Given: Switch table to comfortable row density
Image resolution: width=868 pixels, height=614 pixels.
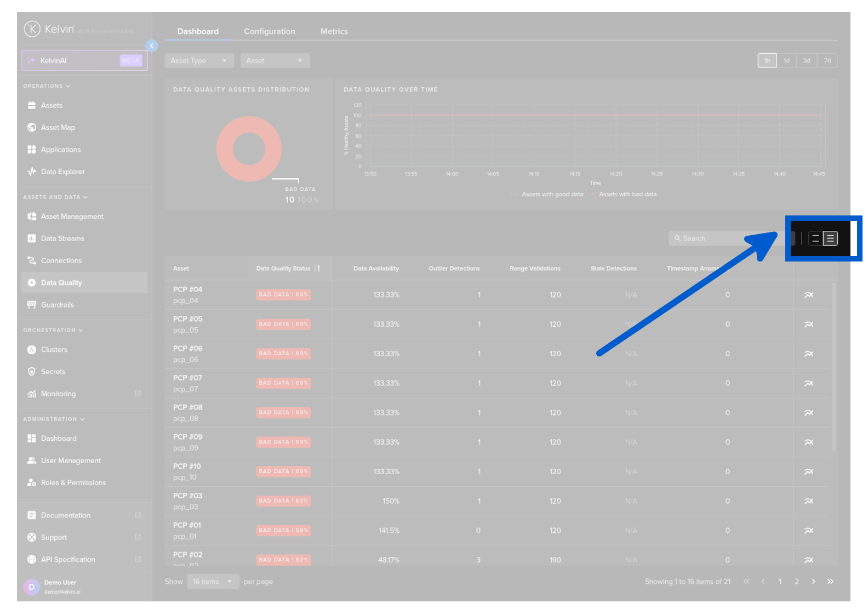Looking at the screenshot, I should point(815,238).
